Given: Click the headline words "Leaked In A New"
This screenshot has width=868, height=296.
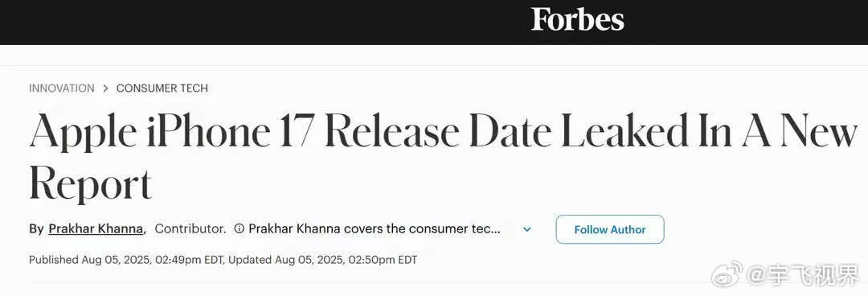Looking at the screenshot, I should click(710, 129).
